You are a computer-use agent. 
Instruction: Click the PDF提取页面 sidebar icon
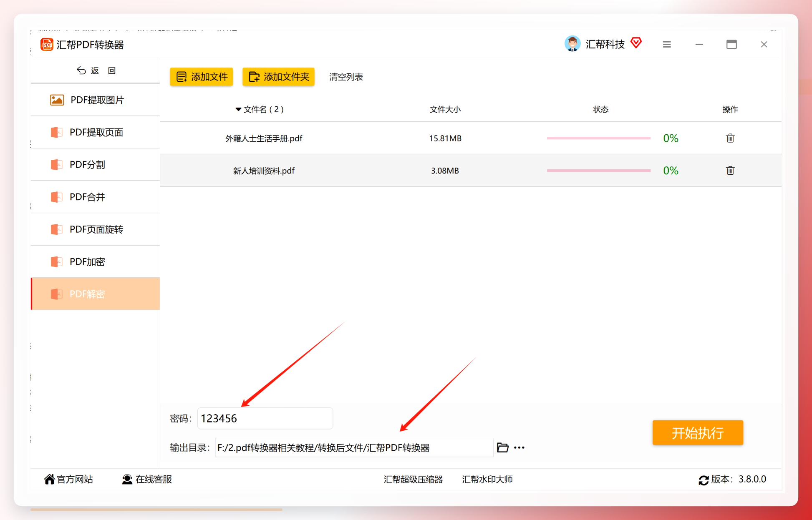pos(57,133)
